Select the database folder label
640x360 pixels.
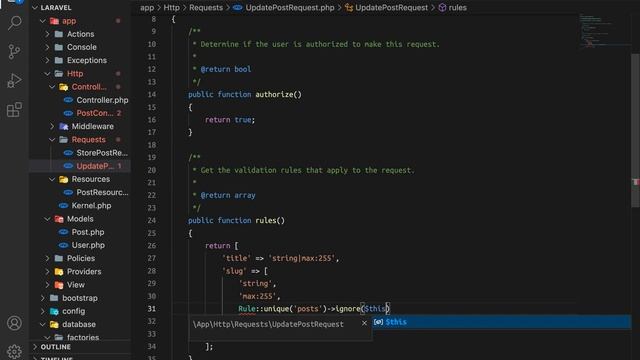point(79,324)
